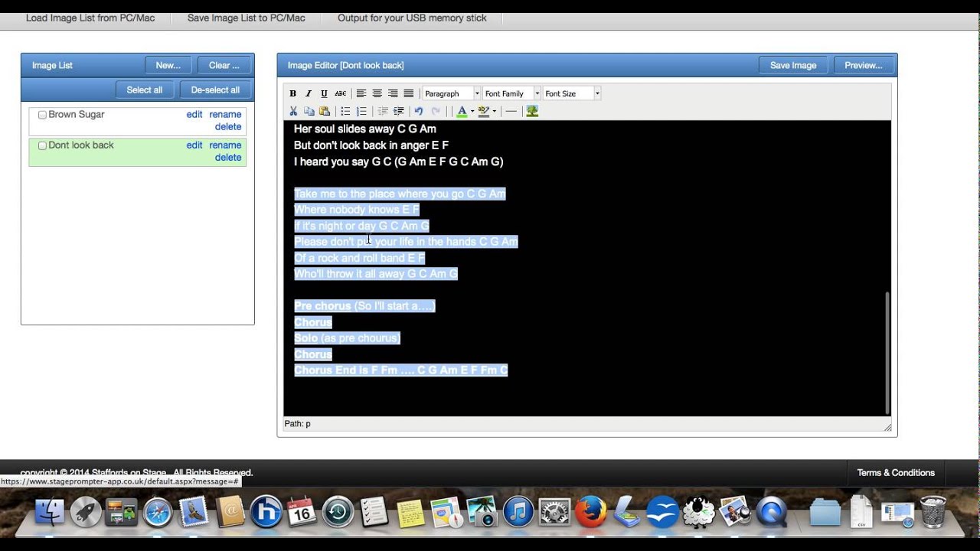Undo last edit
980x551 pixels.
[419, 111]
